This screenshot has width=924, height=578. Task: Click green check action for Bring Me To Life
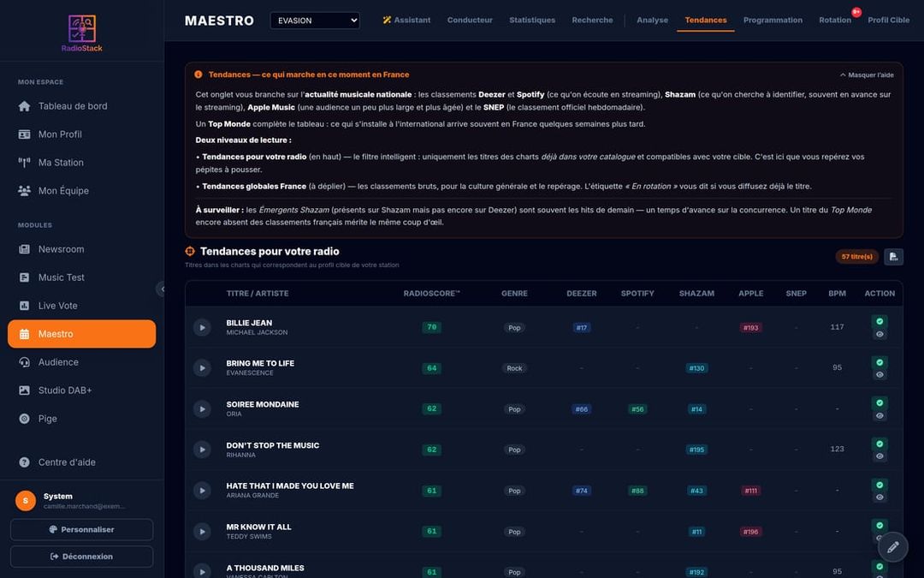point(880,362)
